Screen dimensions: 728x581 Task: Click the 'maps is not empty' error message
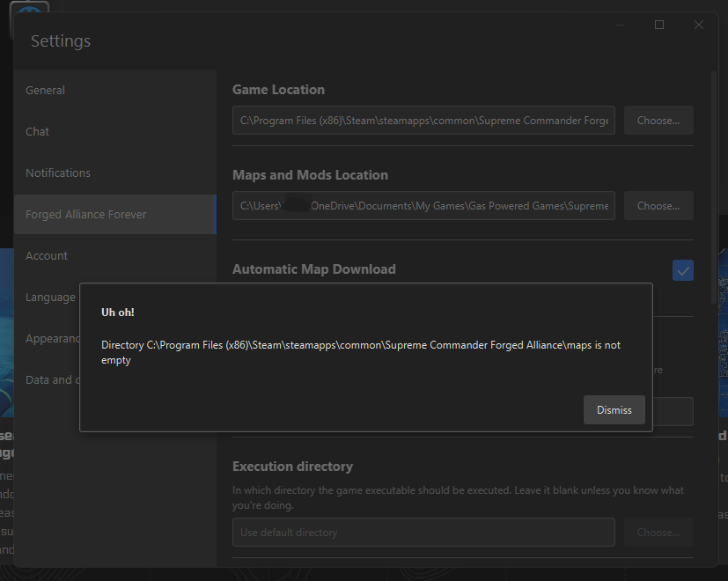361,352
